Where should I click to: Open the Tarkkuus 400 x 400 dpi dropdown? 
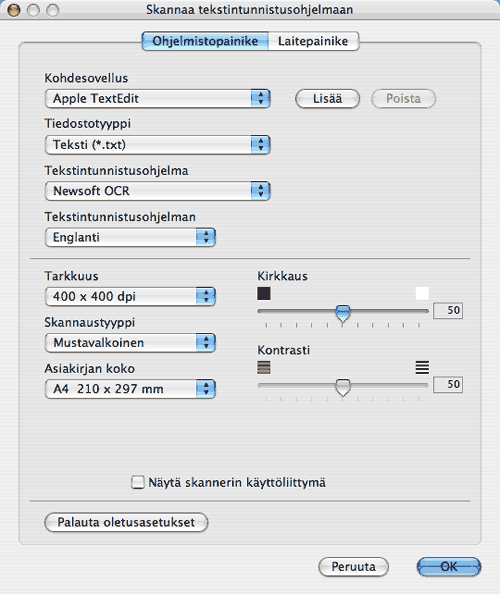point(130,296)
